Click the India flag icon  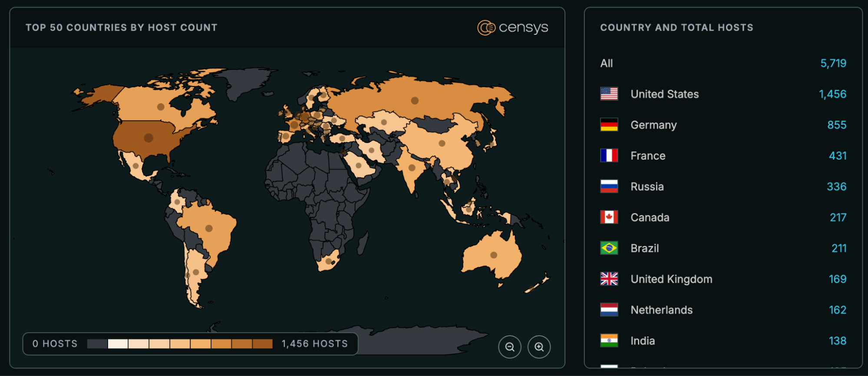[609, 341]
